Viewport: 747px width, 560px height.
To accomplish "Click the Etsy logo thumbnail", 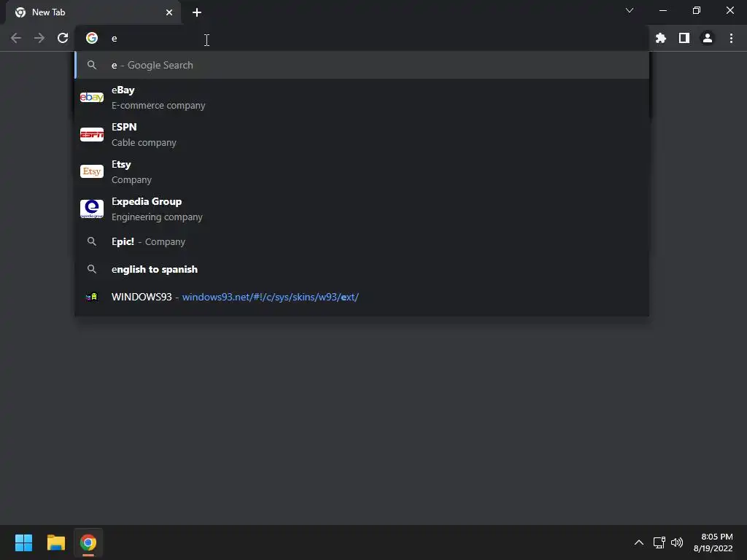I will pyautogui.click(x=92, y=171).
